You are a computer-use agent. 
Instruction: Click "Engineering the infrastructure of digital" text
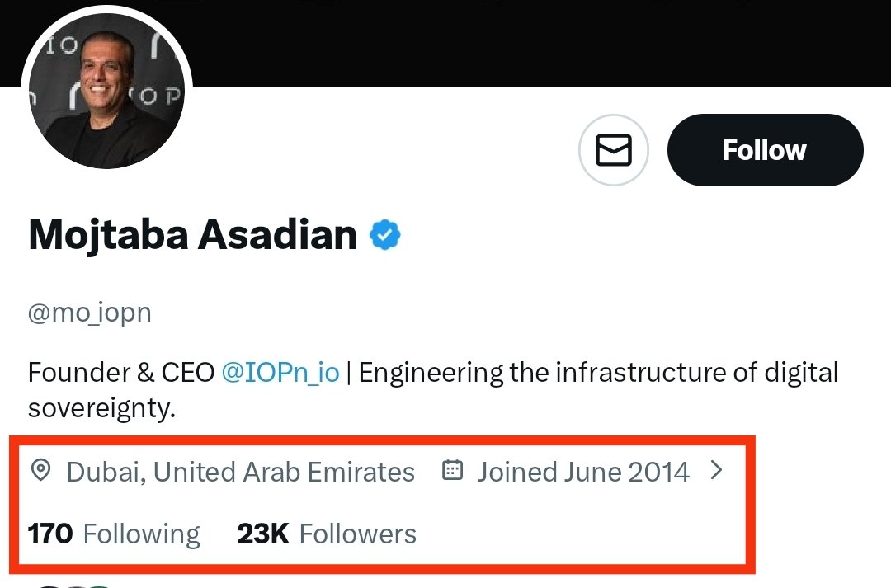598,373
